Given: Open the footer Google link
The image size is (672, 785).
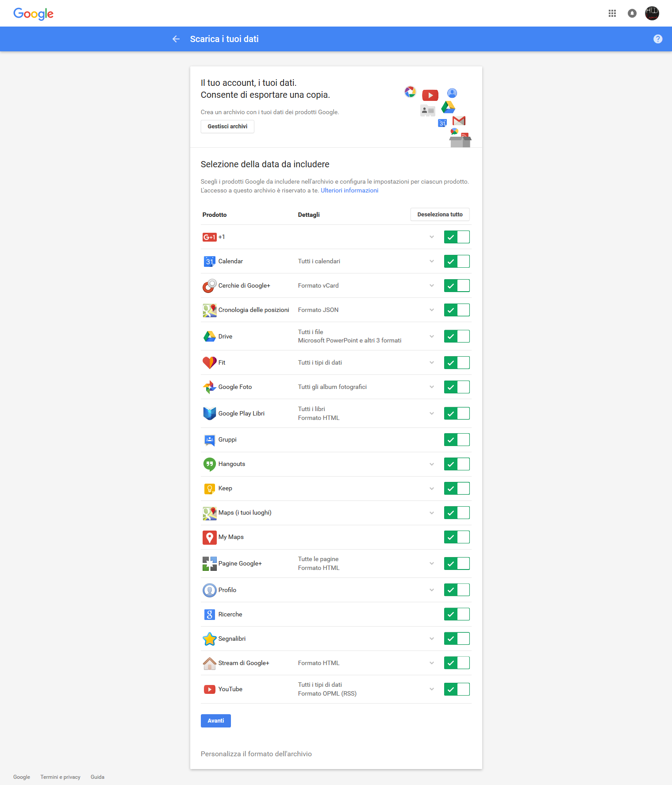Looking at the screenshot, I should (22, 777).
